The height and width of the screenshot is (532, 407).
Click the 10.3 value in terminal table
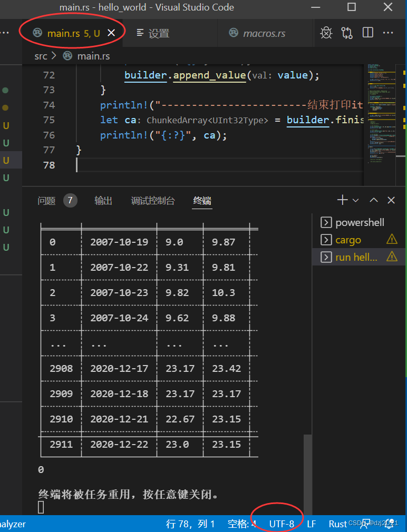(x=224, y=292)
